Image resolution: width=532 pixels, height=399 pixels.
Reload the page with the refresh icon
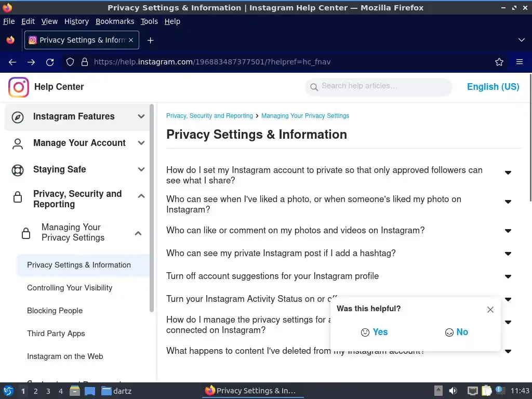50,62
